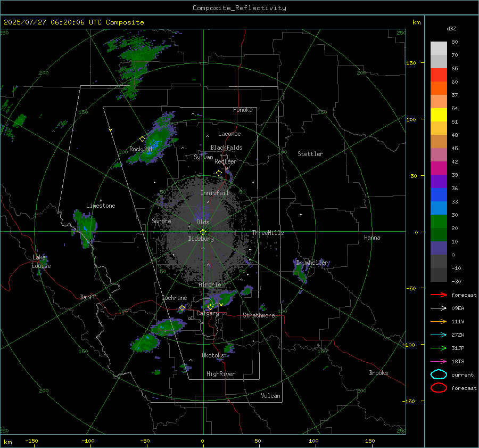Click the Stettler label
The image size is (479, 448).
click(x=310, y=154)
